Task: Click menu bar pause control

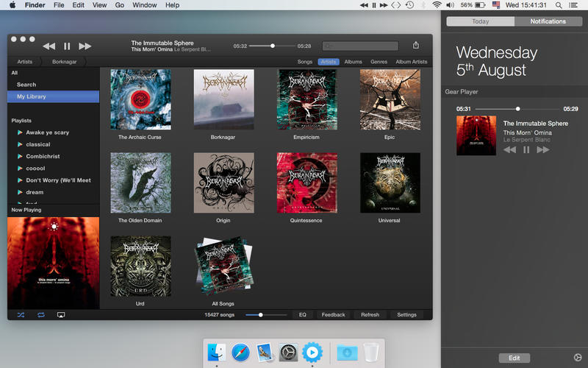Action: point(374,5)
